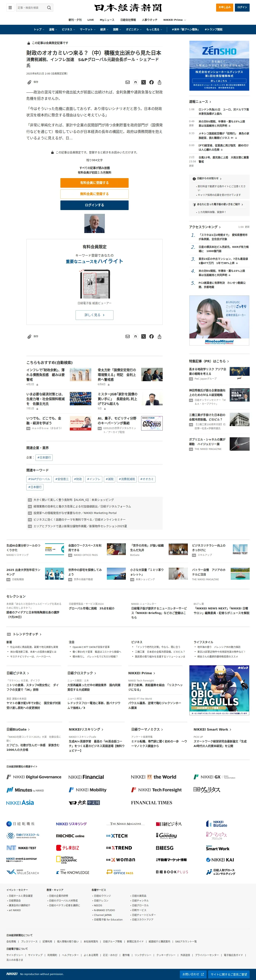This screenshot has height=980, width=256.
Task: Open the Myニュース tab
Action: point(107,20)
